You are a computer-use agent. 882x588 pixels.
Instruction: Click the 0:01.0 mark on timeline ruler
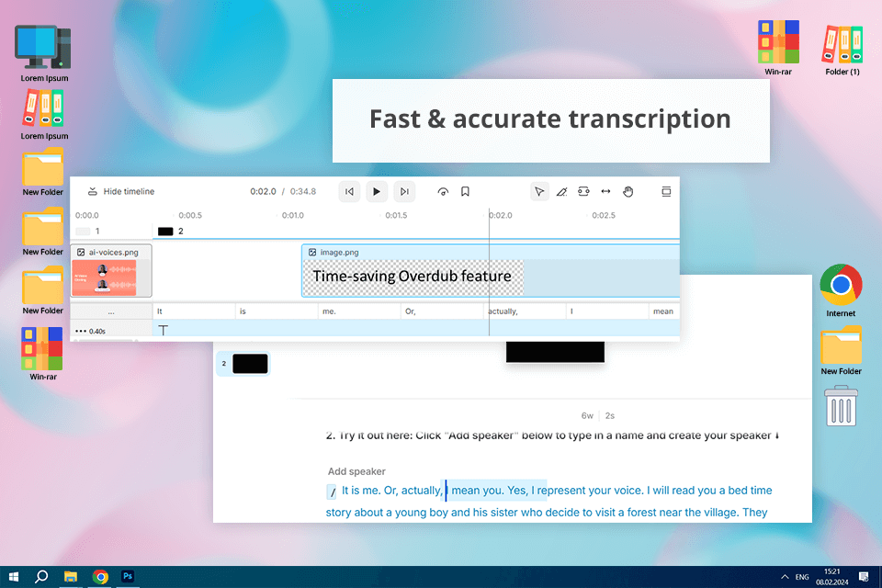pyautogui.click(x=293, y=216)
